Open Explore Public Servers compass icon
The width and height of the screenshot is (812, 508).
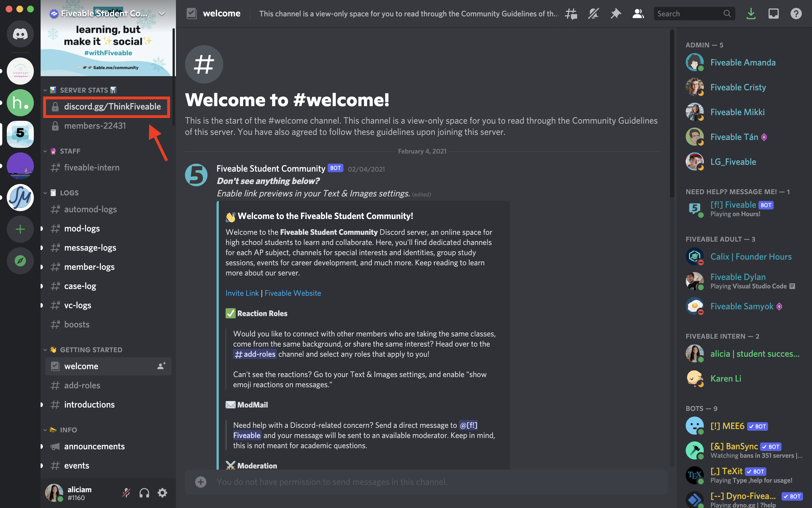[x=20, y=261]
